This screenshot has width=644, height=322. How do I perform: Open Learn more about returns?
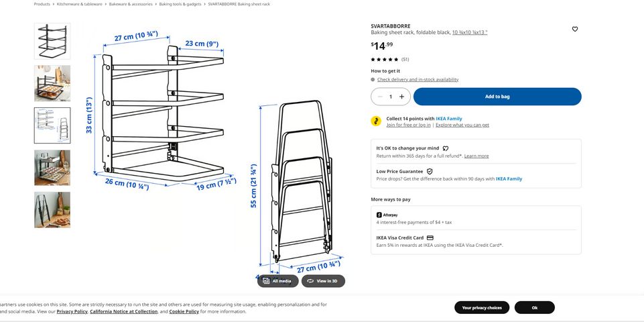click(x=476, y=156)
